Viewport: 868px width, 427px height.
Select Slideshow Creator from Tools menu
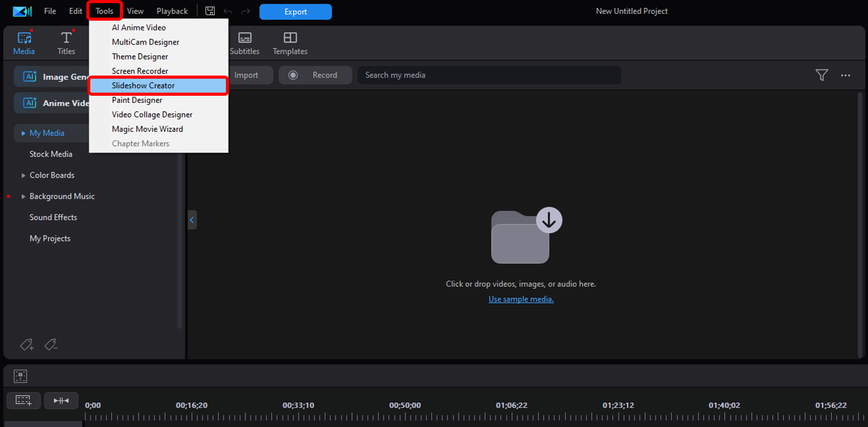(x=143, y=85)
